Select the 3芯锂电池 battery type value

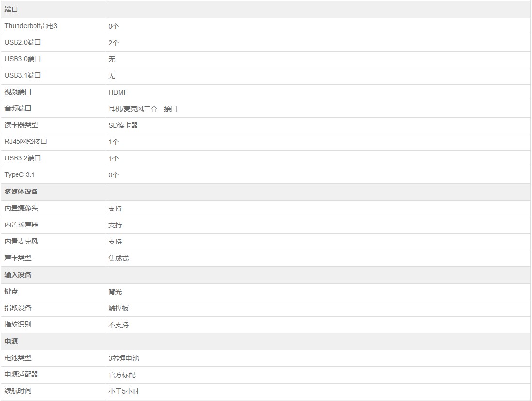[x=124, y=358]
